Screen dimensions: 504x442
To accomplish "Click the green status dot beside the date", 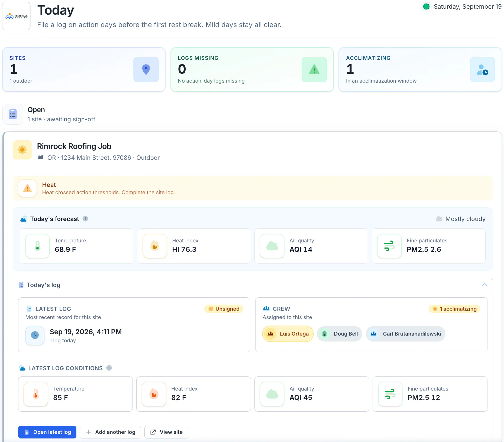I will 426,6.
